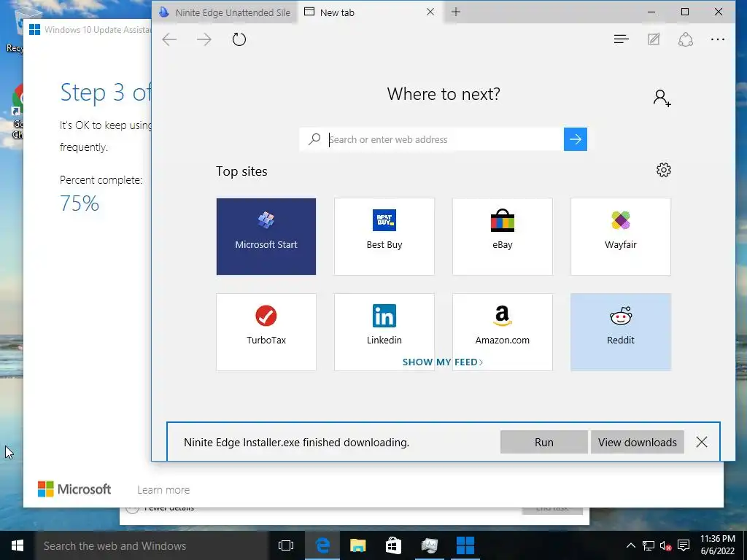Image resolution: width=747 pixels, height=560 pixels.
Task: Open Reddit top site tile
Action: 620,332
